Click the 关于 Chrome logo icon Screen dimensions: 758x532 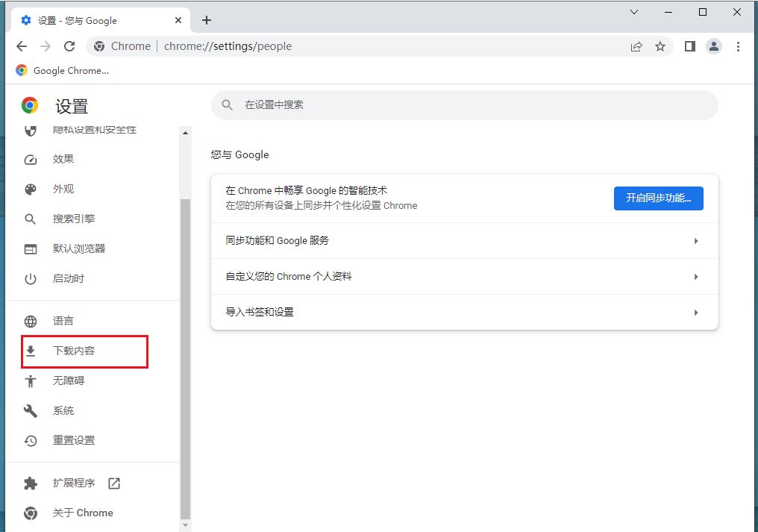[x=31, y=513]
